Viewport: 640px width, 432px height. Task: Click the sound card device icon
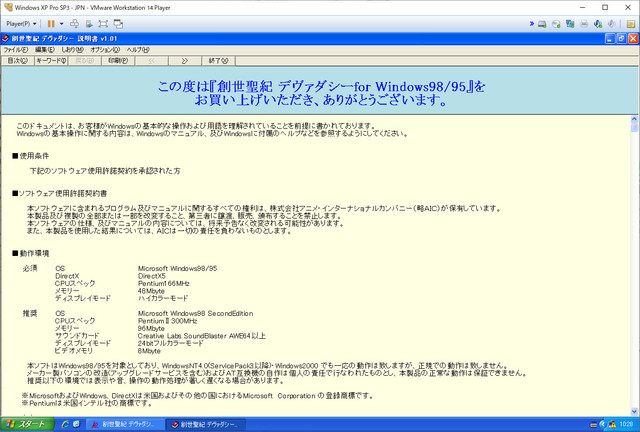click(598, 24)
